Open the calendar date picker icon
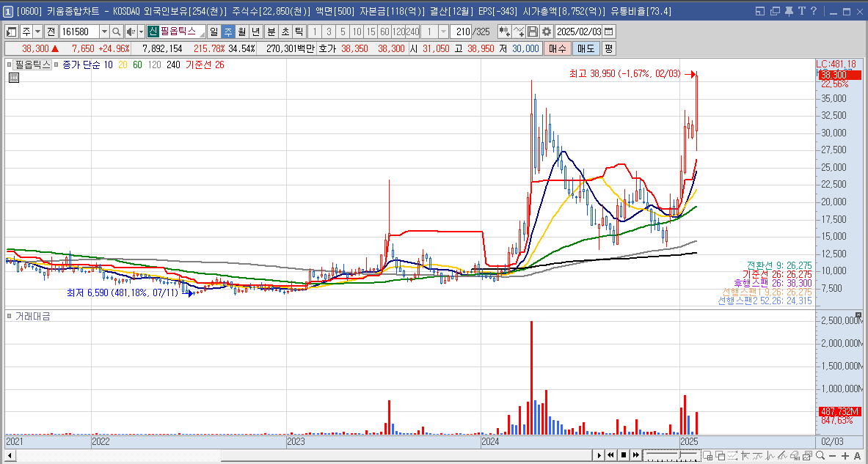This screenshot has height=464, width=868. point(608,32)
